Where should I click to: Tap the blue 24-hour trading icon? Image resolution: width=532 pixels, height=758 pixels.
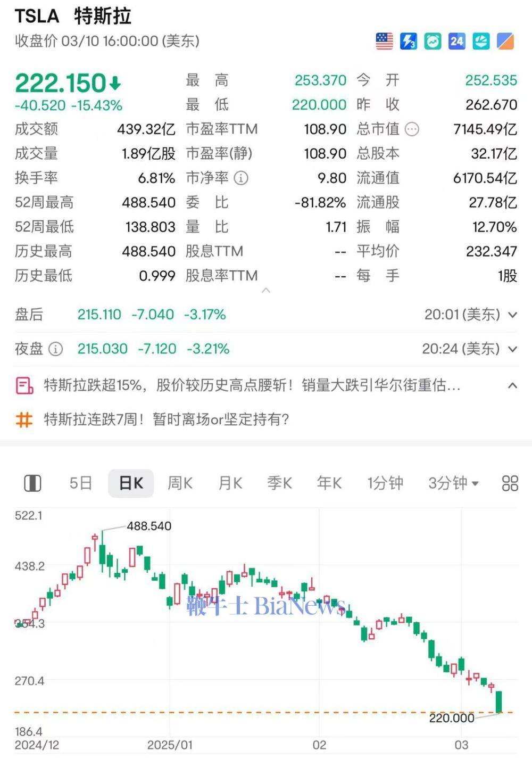pyautogui.click(x=457, y=42)
